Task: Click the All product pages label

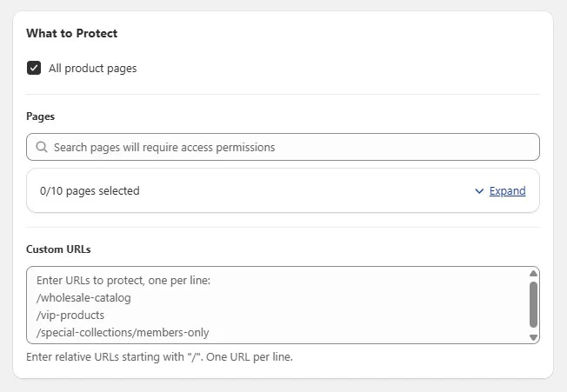Action: 93,69
